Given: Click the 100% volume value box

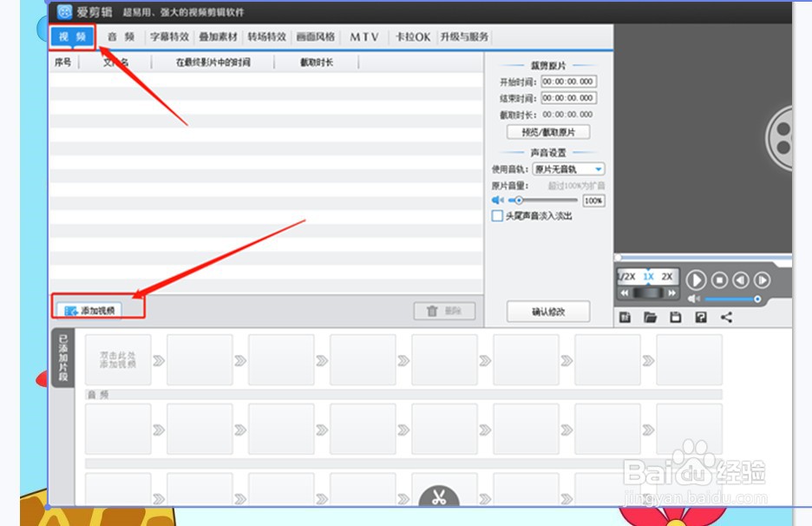Looking at the screenshot, I should coord(593,201).
